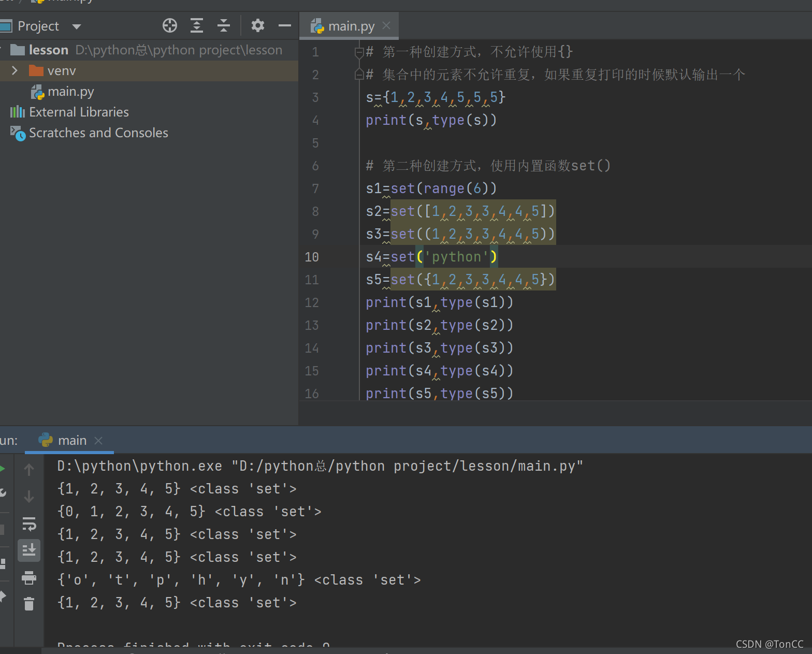
Task: Fold comment block at line 1
Action: click(x=359, y=52)
